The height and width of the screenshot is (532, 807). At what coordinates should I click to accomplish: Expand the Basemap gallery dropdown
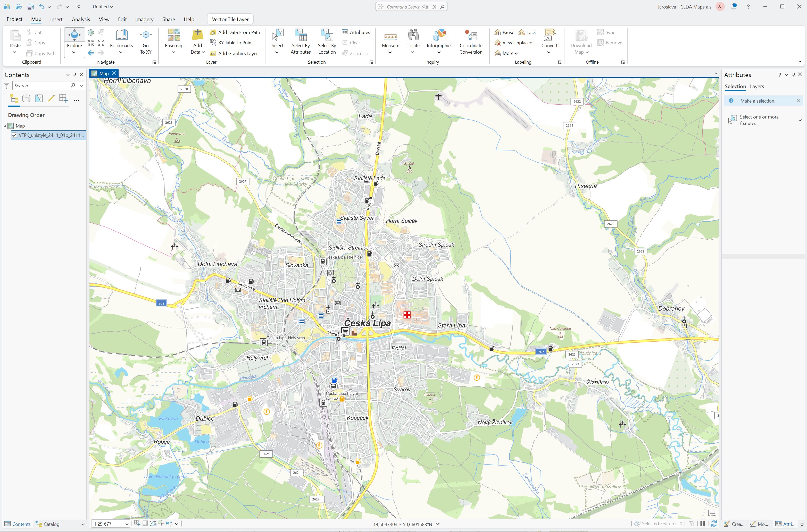174,52
